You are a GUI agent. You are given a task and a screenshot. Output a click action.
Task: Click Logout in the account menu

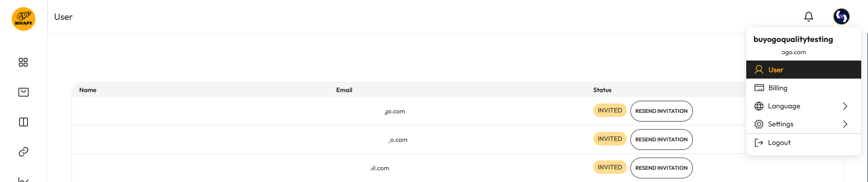point(803,143)
